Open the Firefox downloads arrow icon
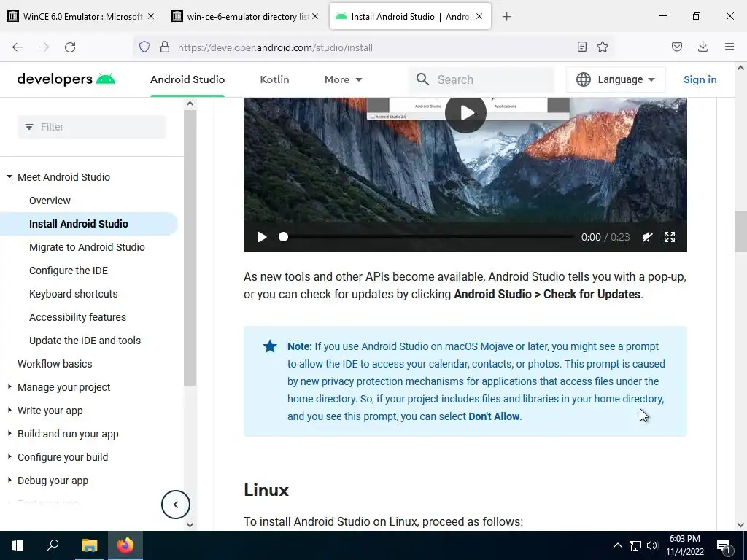This screenshot has height=560, width=747. coord(703,47)
